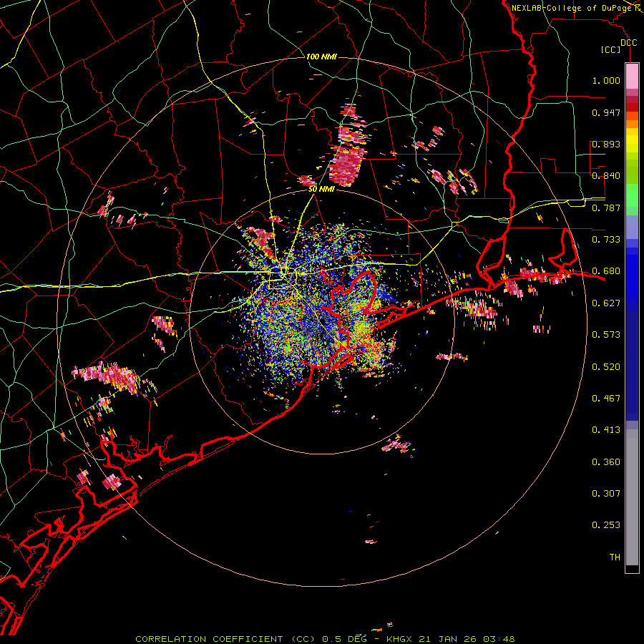Click the [CC] unit label

pyautogui.click(x=610, y=49)
